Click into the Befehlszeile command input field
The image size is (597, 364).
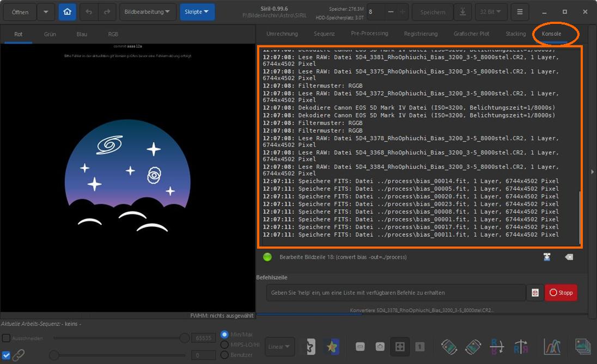pyautogui.click(x=396, y=293)
